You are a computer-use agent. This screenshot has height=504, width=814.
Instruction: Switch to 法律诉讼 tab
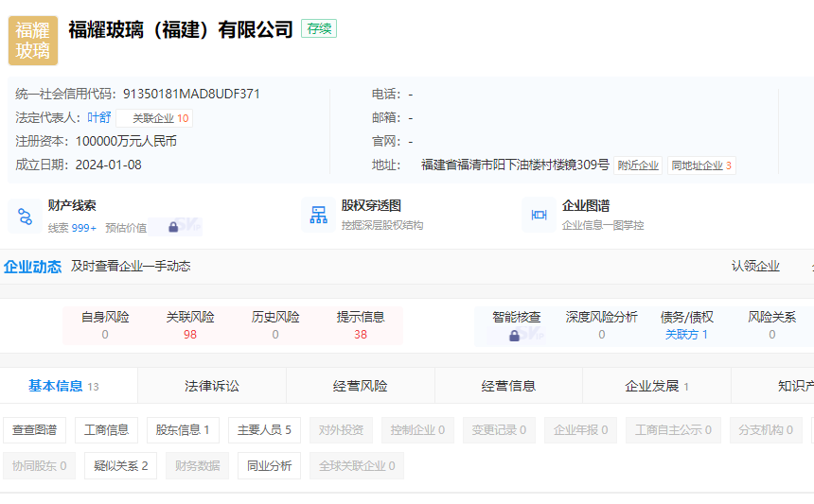pyautogui.click(x=212, y=386)
